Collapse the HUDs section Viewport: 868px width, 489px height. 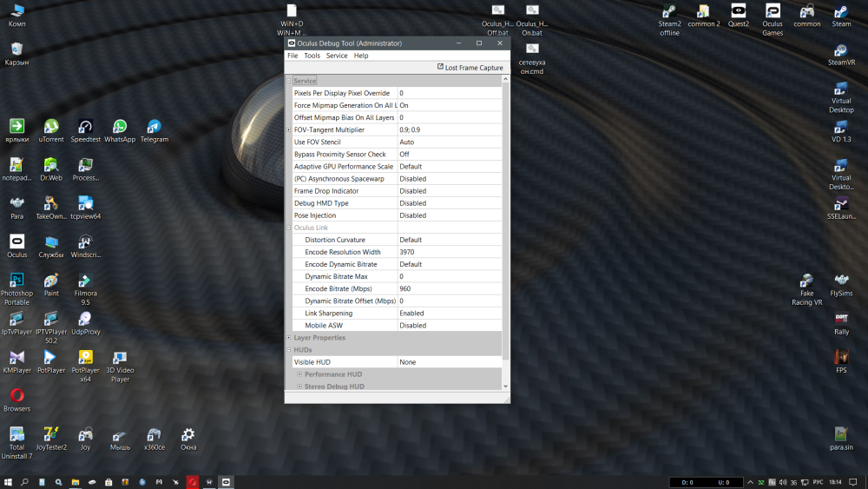(288, 349)
